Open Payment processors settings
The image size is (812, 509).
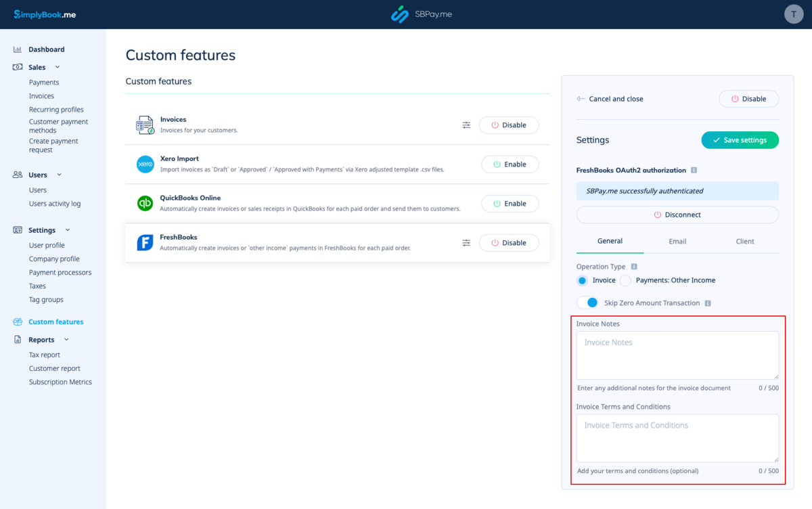pyautogui.click(x=60, y=273)
